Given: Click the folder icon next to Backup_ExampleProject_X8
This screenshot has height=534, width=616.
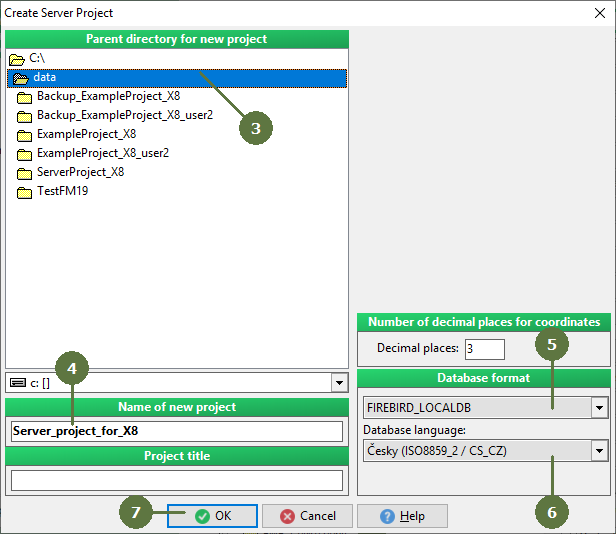Looking at the screenshot, I should tap(25, 97).
